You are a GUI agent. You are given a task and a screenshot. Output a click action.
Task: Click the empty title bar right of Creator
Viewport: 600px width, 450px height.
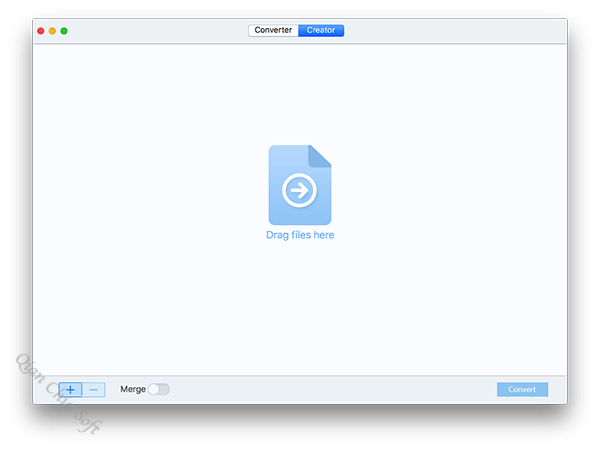click(x=450, y=31)
